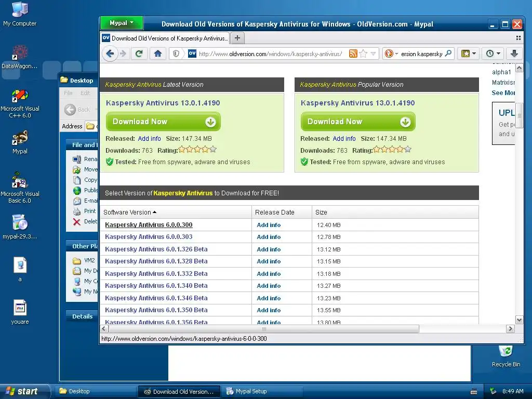Image resolution: width=532 pixels, height=399 pixels.
Task: Open Kaspersky Antivirus 6.0.1.326 Beta link
Action: coord(156,249)
